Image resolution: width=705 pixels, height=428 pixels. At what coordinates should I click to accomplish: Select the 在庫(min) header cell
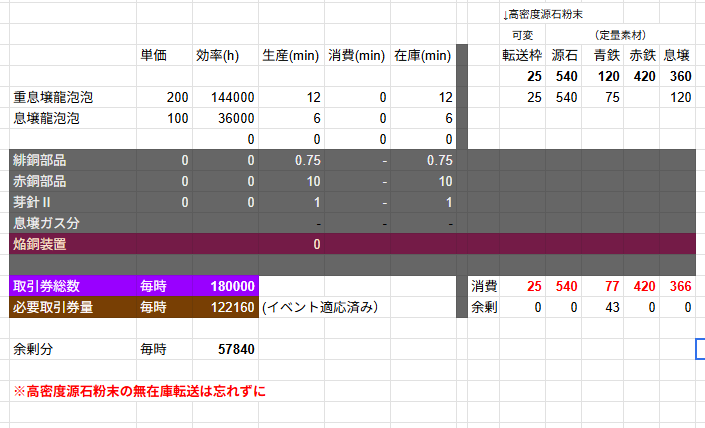point(424,55)
